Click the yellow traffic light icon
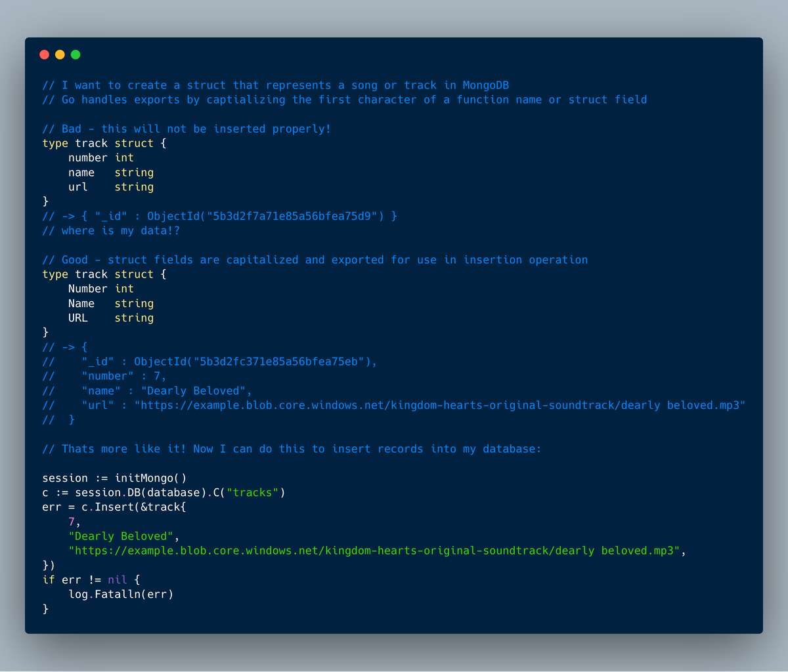788x672 pixels. [x=59, y=54]
